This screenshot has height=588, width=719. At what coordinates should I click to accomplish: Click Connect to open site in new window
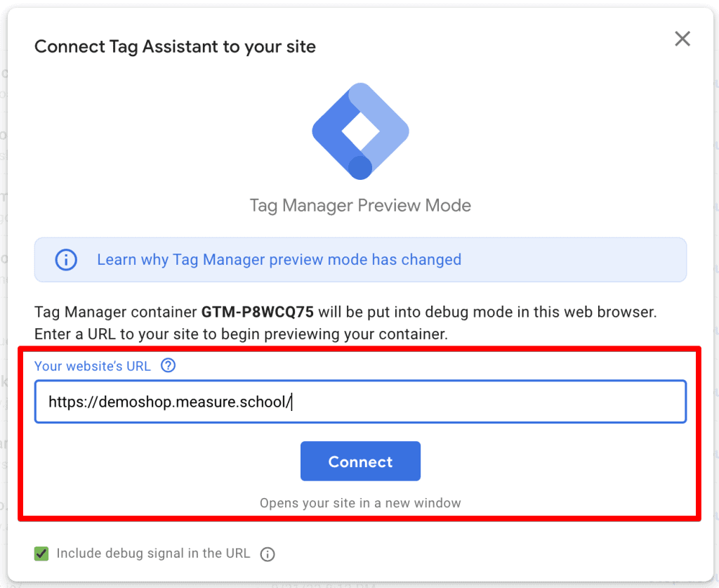(360, 461)
